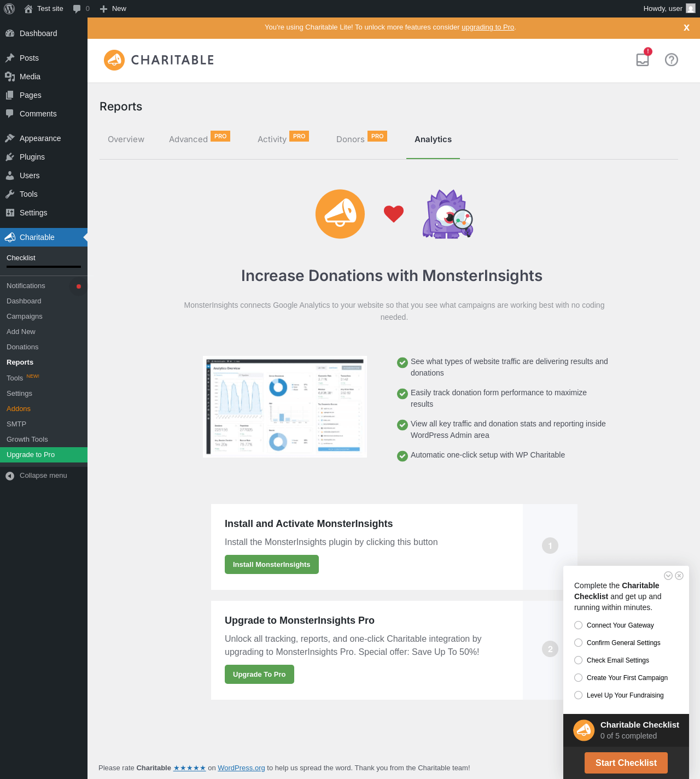Switch to the Advanced PRO tab
The height and width of the screenshot is (779, 700).
point(200,139)
